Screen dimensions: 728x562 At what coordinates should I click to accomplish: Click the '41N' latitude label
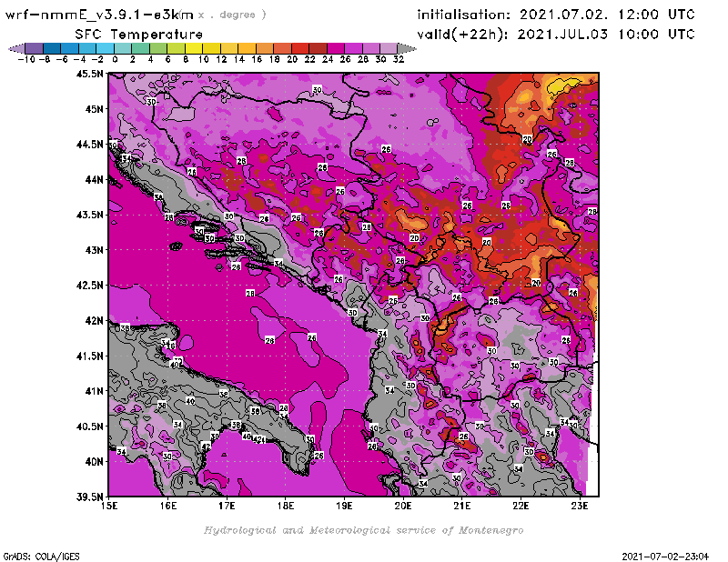(94, 391)
